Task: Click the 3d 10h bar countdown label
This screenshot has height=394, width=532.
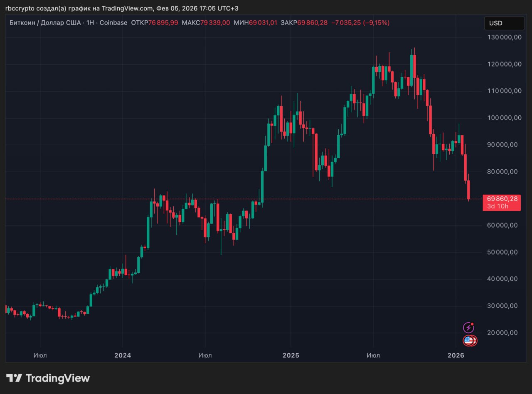Action: (x=498, y=206)
